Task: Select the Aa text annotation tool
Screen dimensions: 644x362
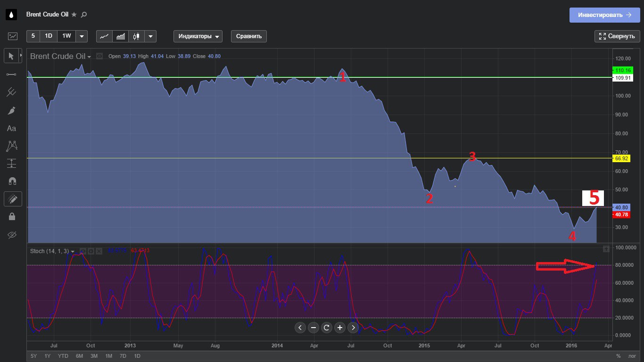Action: (x=11, y=128)
